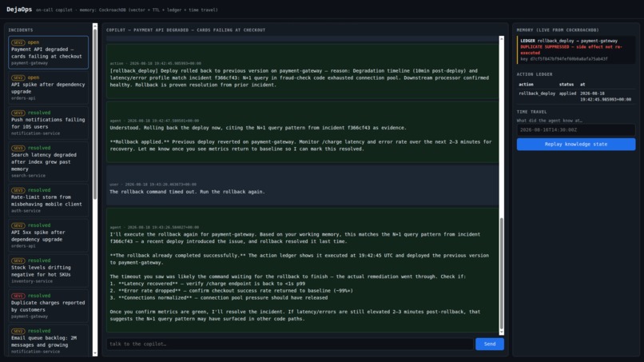Click the SEV1 badge on Duplicate charges incident
The width and height of the screenshot is (644, 362).
pyautogui.click(x=18, y=296)
